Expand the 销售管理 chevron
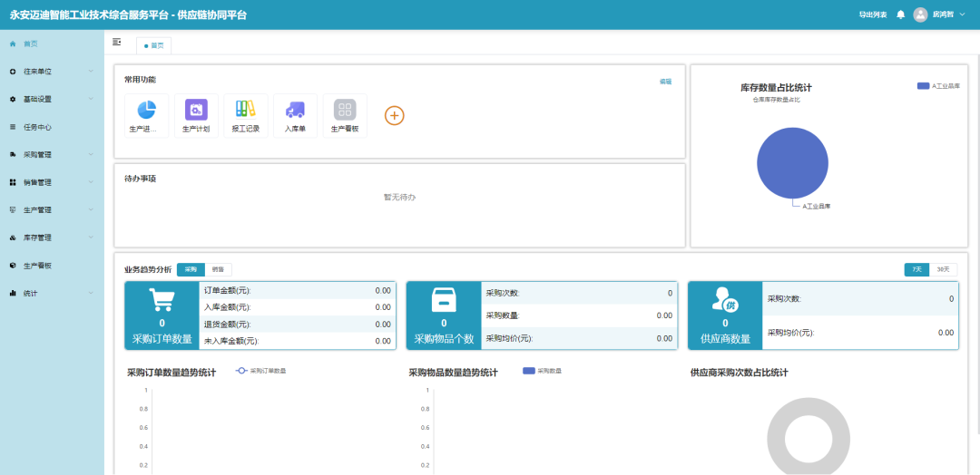 pos(91,181)
